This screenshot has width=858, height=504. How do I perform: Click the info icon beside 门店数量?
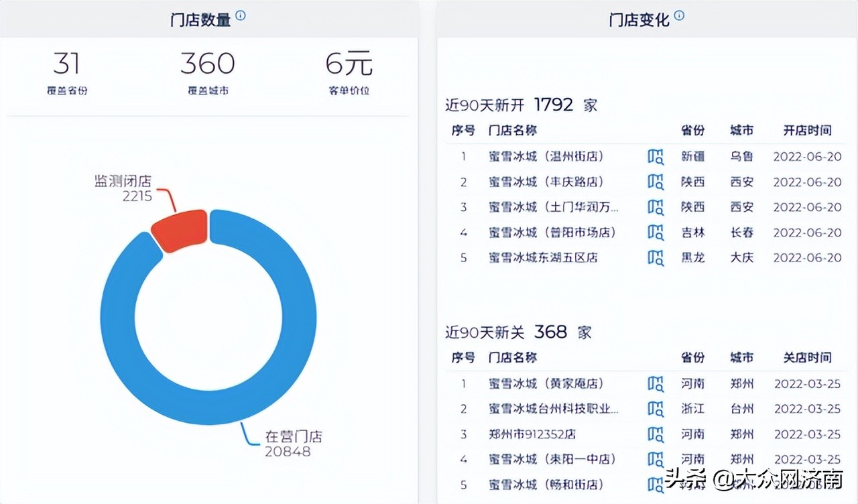[241, 15]
